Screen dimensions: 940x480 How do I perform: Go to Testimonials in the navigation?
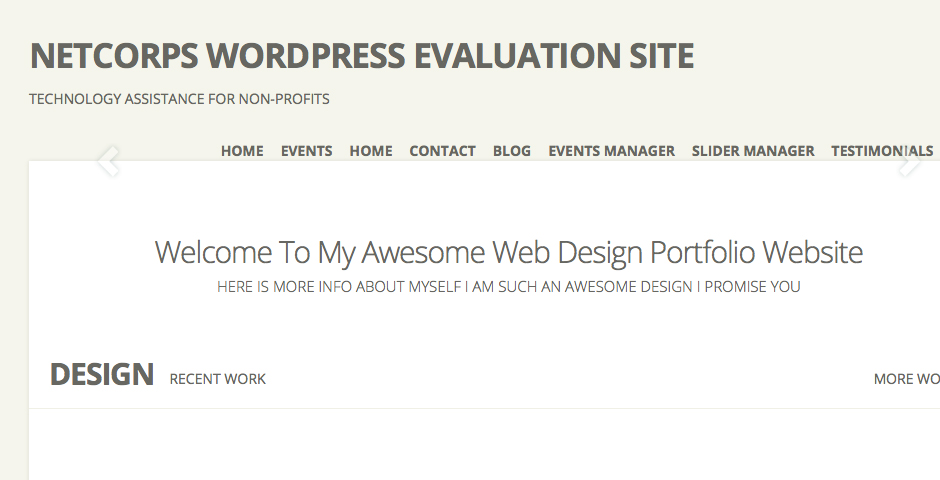pyautogui.click(x=882, y=151)
